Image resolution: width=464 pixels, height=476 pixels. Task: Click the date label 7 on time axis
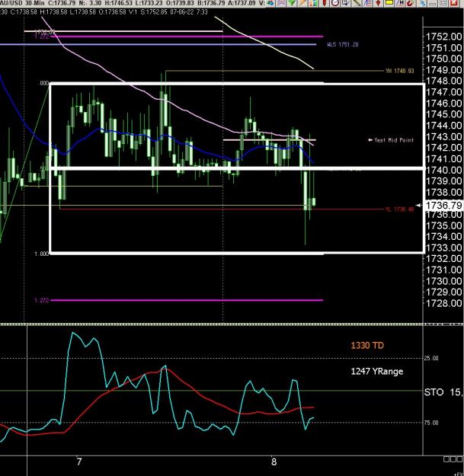click(x=79, y=462)
